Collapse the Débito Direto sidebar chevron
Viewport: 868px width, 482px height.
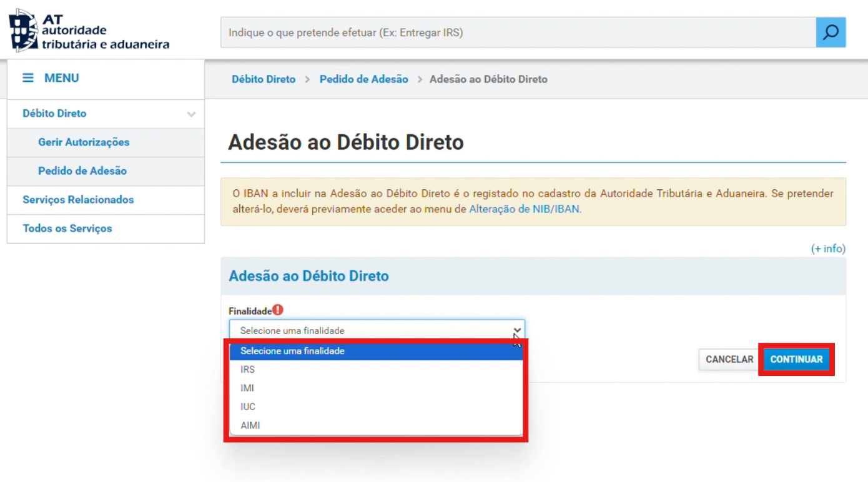191,114
